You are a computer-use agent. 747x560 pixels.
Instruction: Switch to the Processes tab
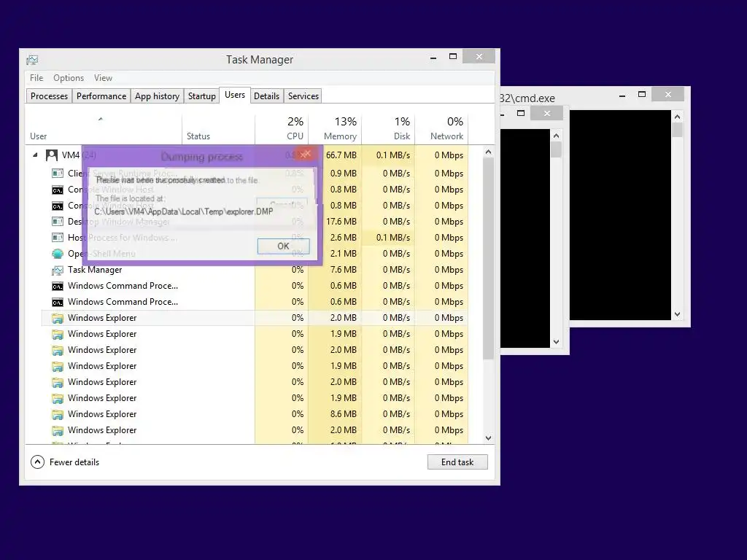49,96
